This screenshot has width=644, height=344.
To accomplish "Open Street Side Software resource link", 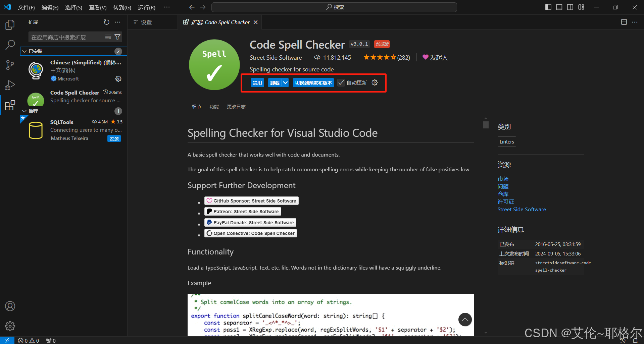I will point(522,210).
